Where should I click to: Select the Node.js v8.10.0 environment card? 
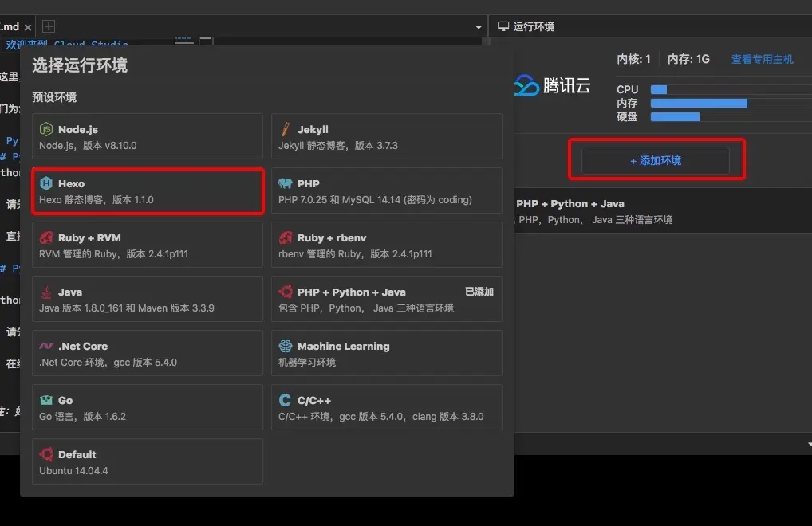(148, 136)
